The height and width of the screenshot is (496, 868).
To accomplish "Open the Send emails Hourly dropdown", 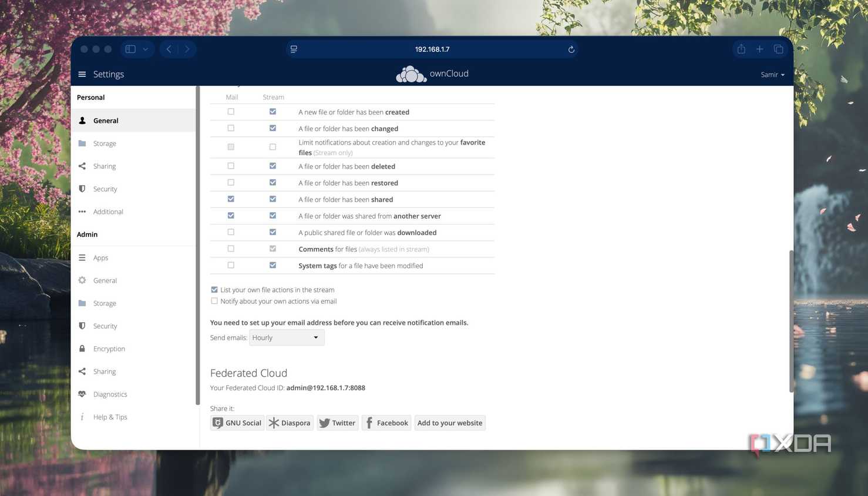I will pos(287,338).
